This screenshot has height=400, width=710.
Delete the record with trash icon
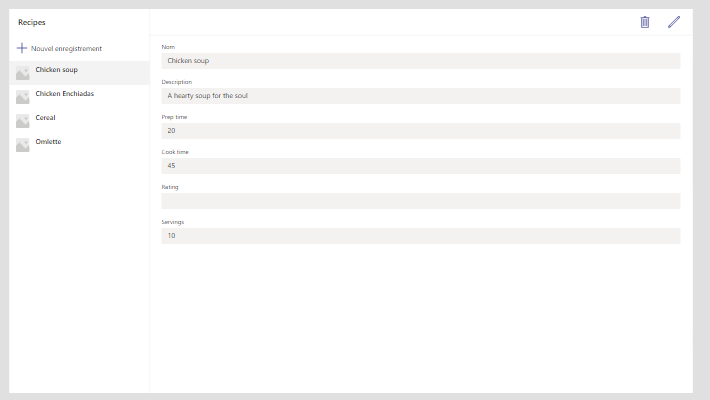(x=645, y=22)
